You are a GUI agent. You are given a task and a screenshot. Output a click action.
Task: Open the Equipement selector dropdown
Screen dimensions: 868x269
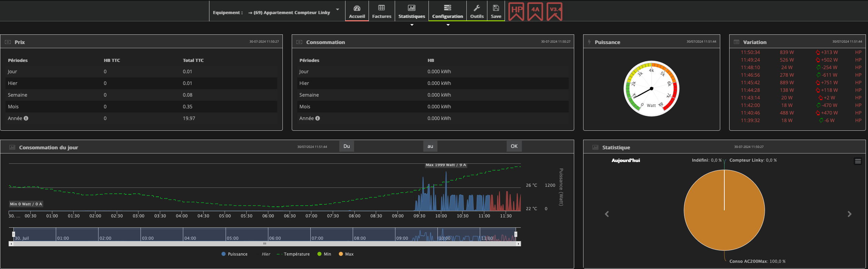tap(293, 12)
